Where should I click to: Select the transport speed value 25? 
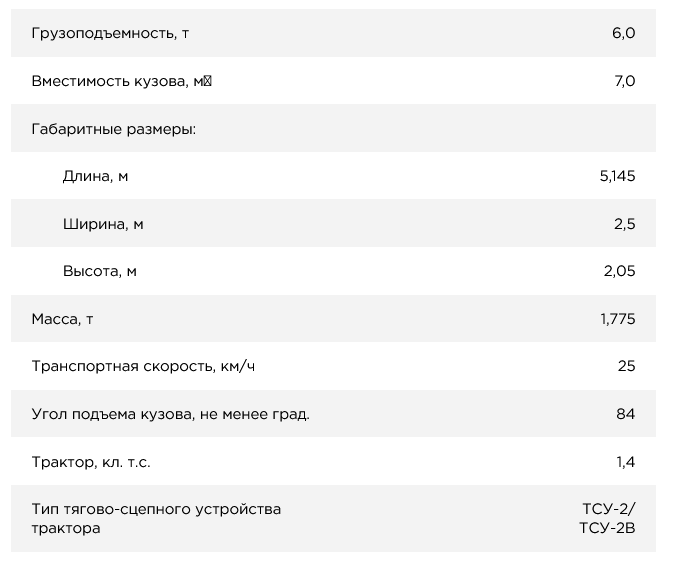626,366
